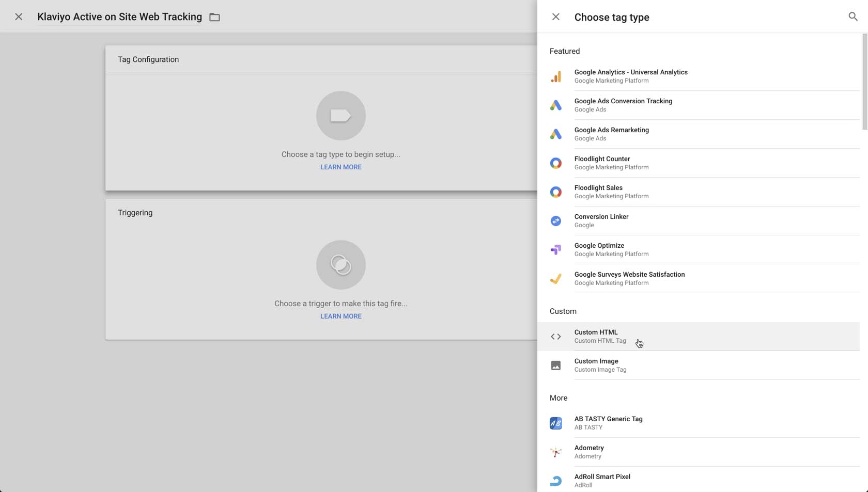The height and width of the screenshot is (492, 868).
Task: Select the Adometry tag icon
Action: [556, 452]
